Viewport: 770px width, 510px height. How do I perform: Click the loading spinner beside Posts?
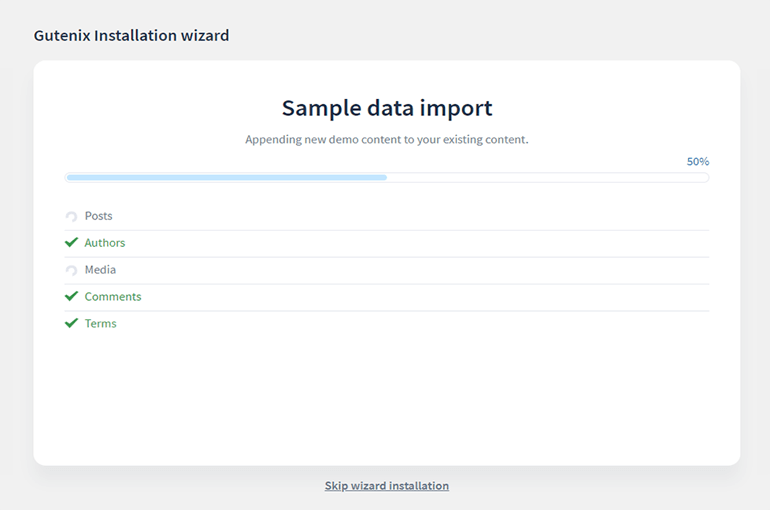pyautogui.click(x=71, y=216)
